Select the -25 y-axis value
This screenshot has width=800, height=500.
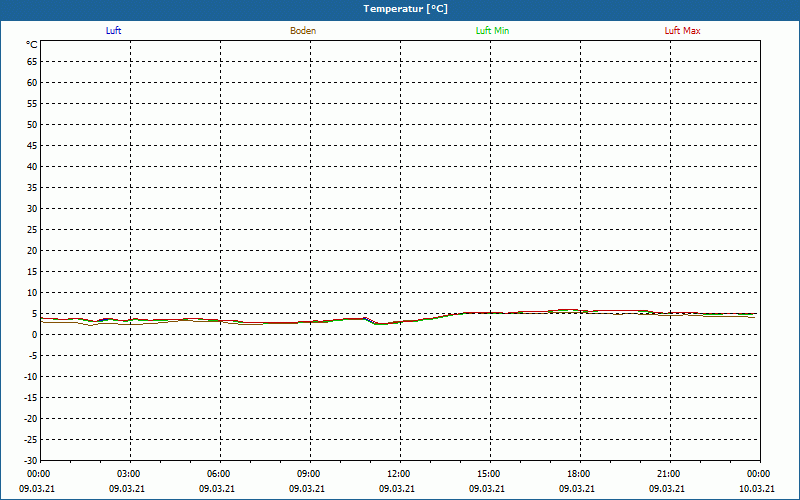(31, 440)
